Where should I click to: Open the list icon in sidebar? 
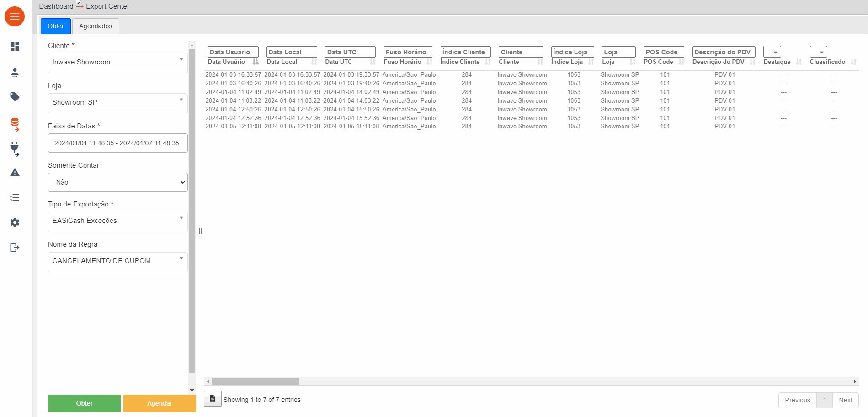pos(15,197)
